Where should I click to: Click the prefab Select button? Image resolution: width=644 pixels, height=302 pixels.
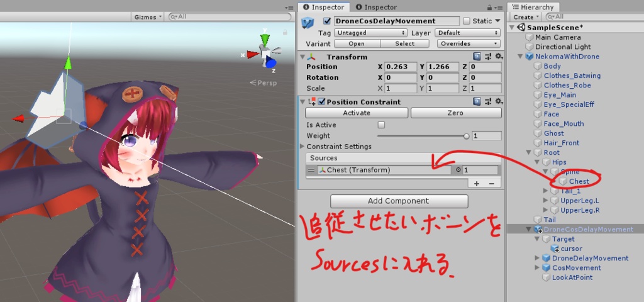tap(405, 43)
